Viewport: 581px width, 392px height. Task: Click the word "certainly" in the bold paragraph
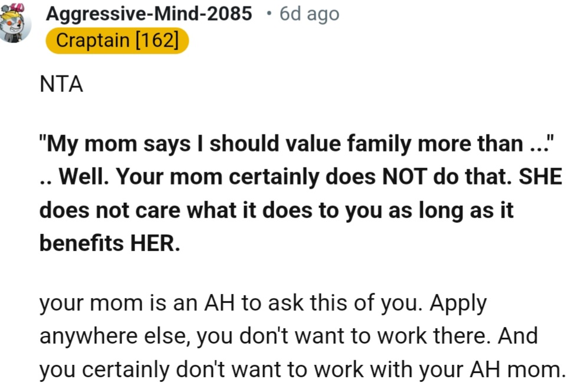(274, 177)
